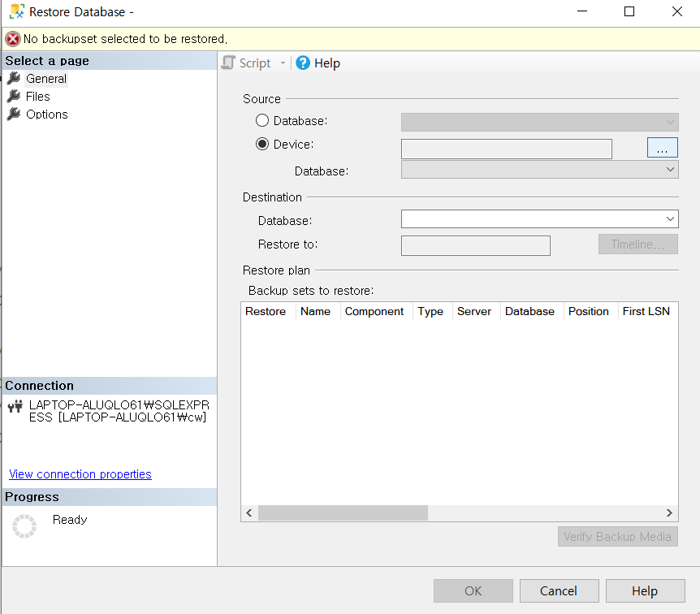Click the Help icon beside Script

301,63
